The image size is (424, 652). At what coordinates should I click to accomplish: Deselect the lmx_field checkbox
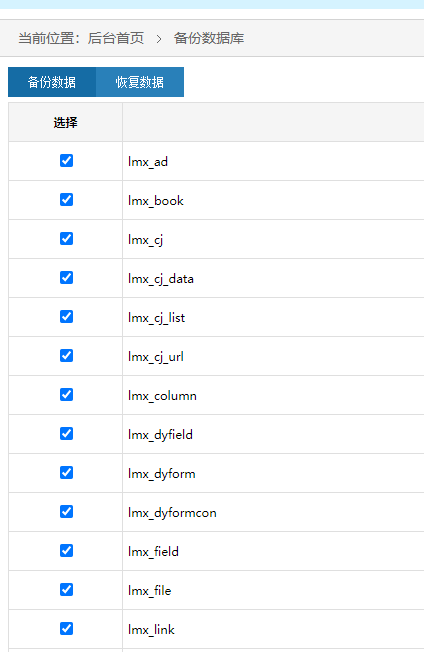[67, 551]
